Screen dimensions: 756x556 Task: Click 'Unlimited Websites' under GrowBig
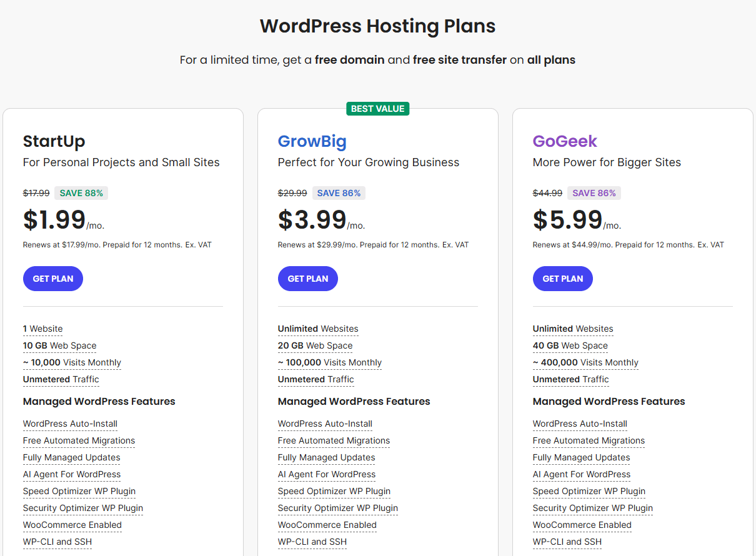pos(317,329)
